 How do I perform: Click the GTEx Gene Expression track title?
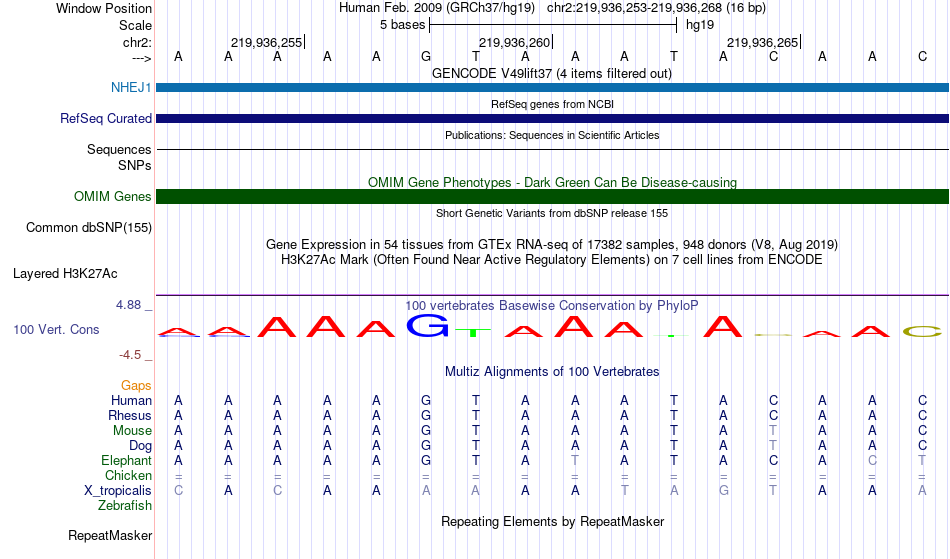pyautogui.click(x=552, y=245)
